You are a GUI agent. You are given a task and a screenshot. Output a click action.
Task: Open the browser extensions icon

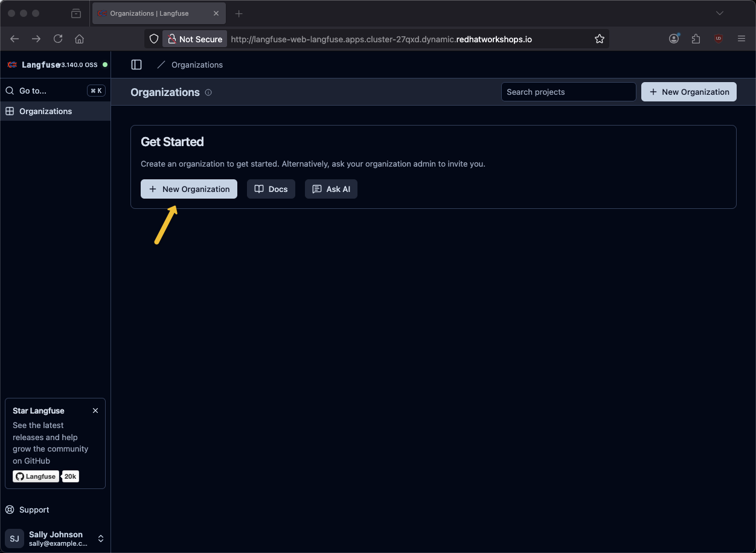pos(696,39)
